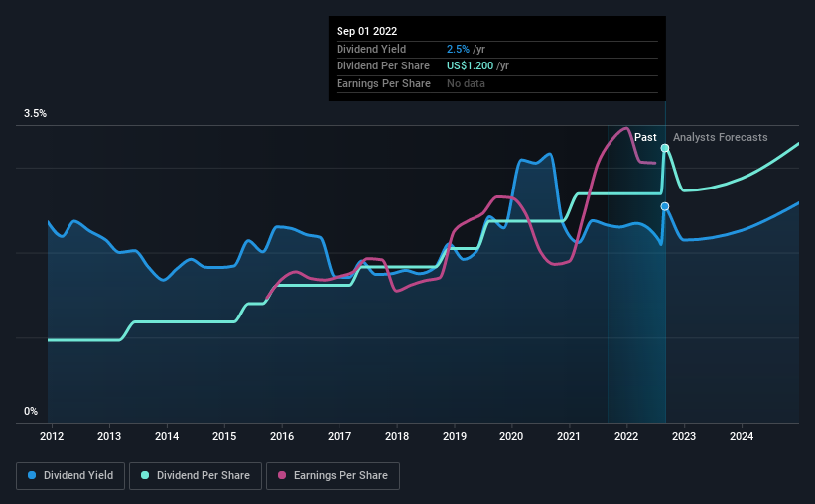Click the US$1.200 dividend value

[x=470, y=66]
